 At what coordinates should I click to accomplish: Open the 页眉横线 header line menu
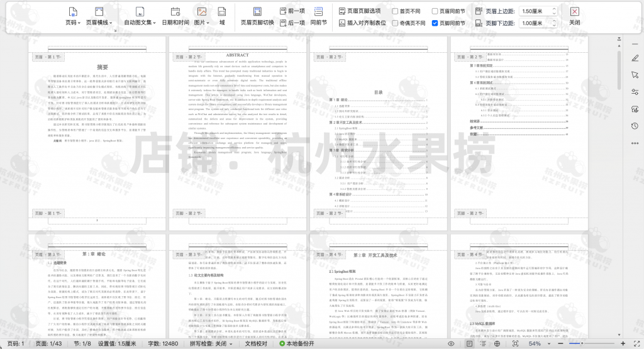click(x=99, y=16)
